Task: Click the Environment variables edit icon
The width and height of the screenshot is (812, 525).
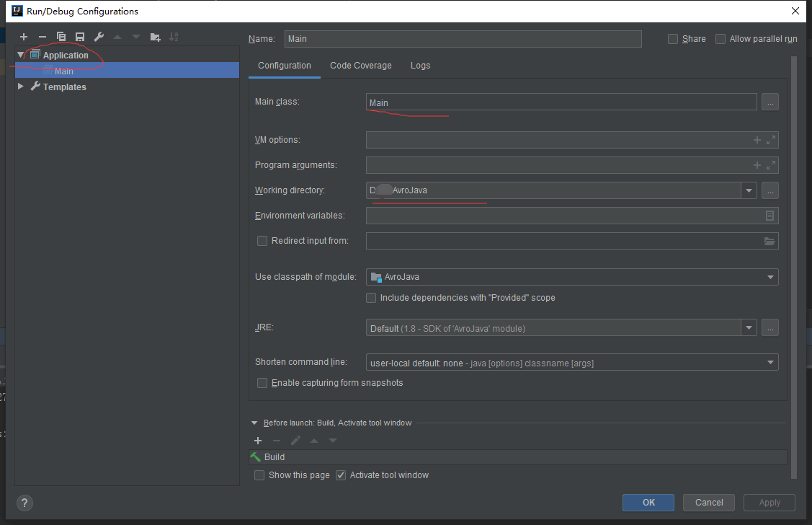Action: click(769, 216)
